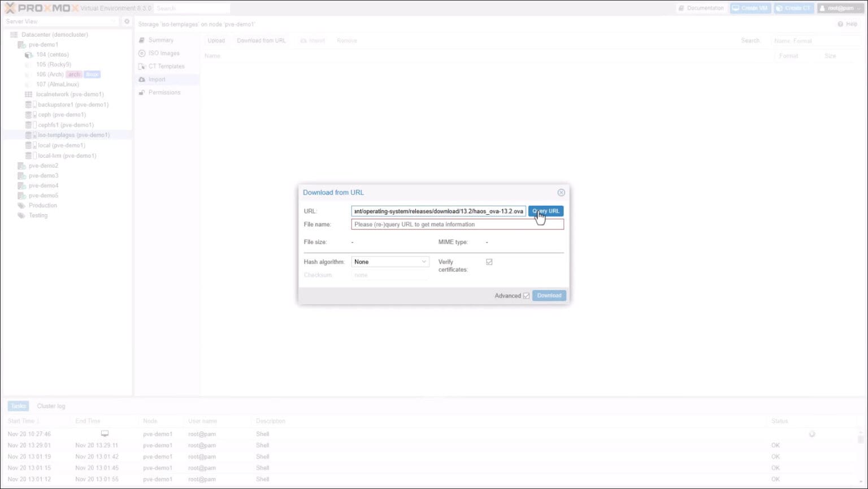The height and width of the screenshot is (489, 868).
Task: Click inside the URL input field
Action: click(x=438, y=211)
